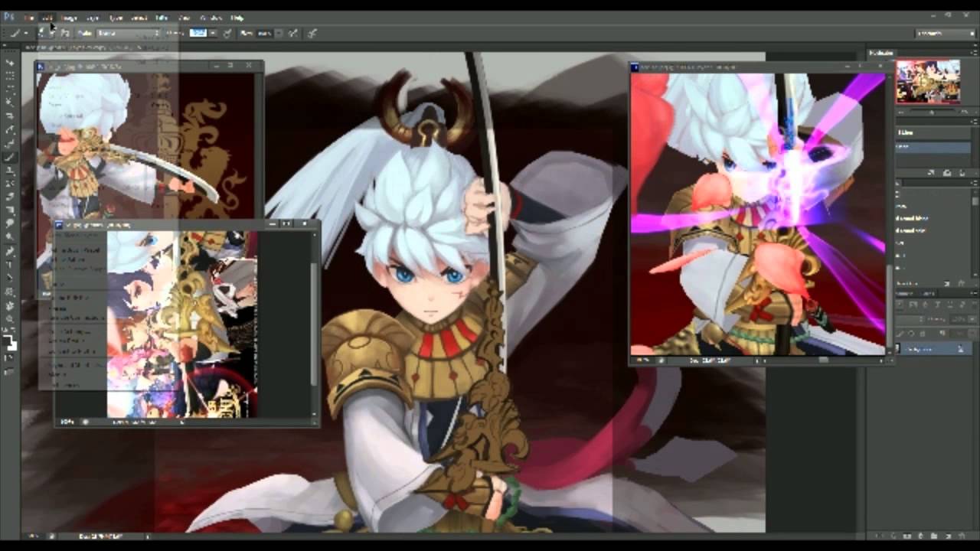The image size is (980, 551).
Task: Select the Pen tool
Action: 10,252
